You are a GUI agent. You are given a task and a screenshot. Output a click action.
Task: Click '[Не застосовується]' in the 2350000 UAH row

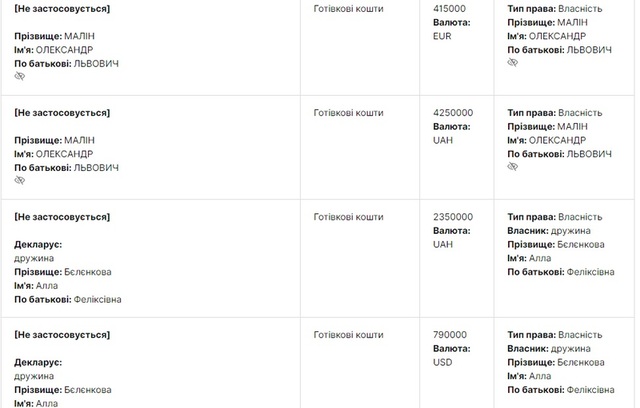[62, 217]
